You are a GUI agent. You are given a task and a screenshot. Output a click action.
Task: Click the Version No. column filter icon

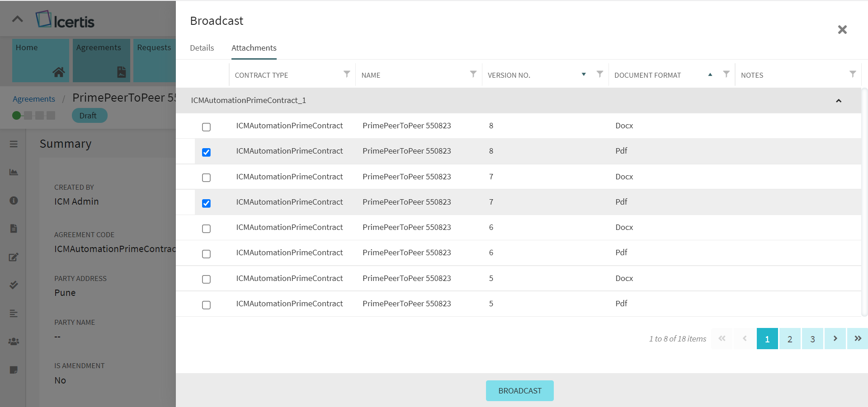[599, 74]
